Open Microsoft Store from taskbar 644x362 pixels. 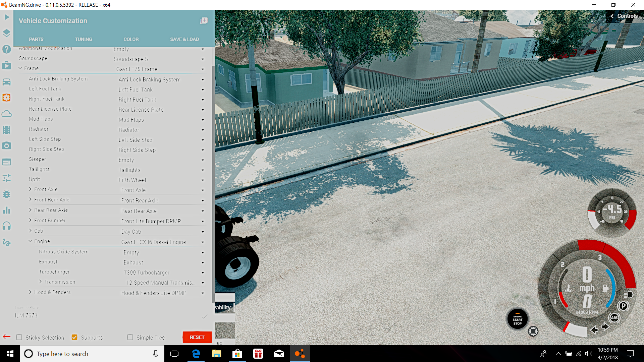[237, 354]
